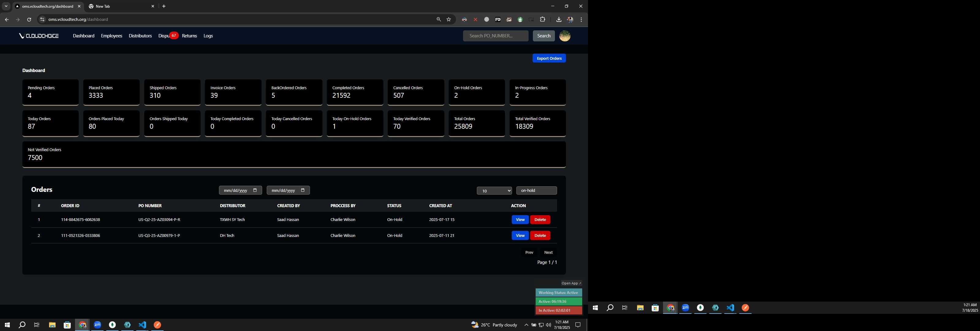
Task: Click distributor cell DH Tech
Action: 227,236
